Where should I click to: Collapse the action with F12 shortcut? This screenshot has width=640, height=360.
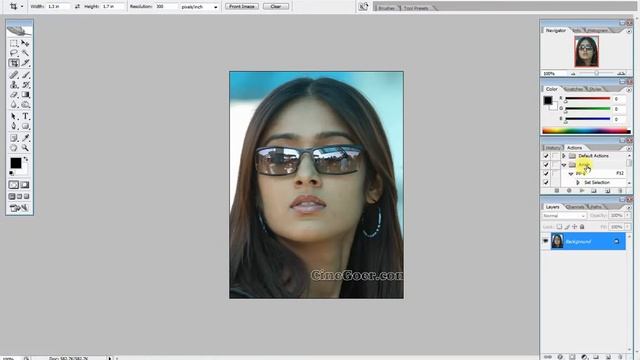(x=571, y=174)
